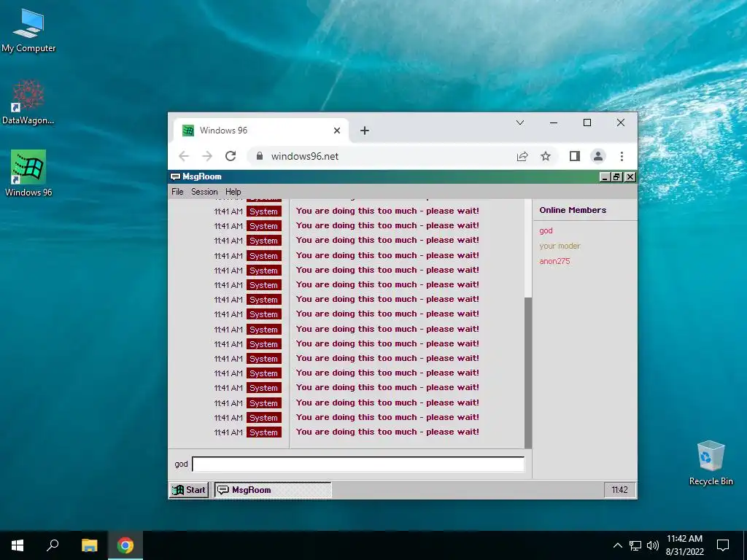Show hidden system tray icons

[x=617, y=545]
